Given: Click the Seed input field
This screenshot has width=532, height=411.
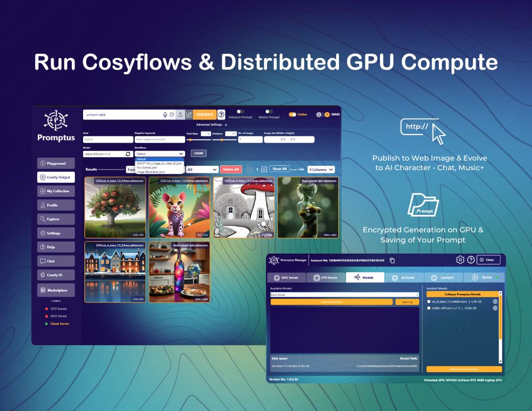Looking at the screenshot, I should 108,139.
